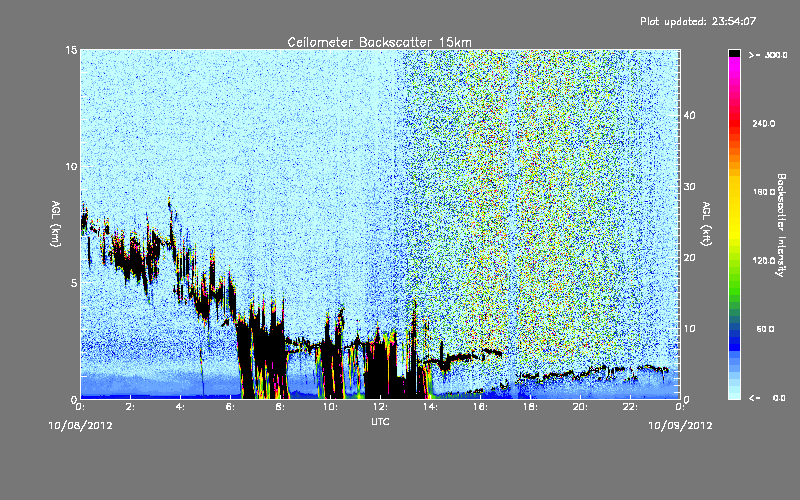Click the "<= 0.0" colorbar label
The image size is (800, 500).
(x=768, y=398)
